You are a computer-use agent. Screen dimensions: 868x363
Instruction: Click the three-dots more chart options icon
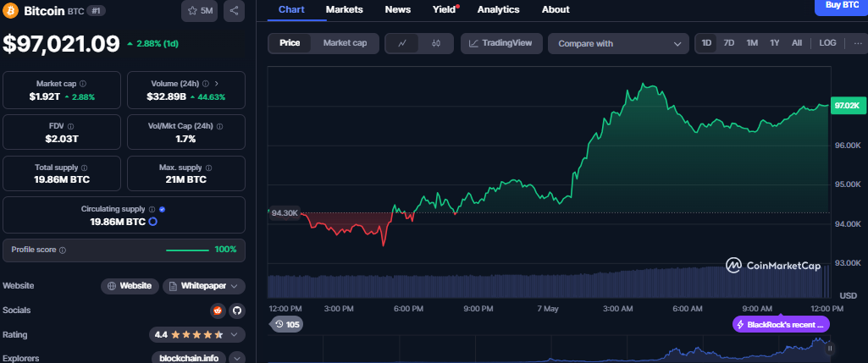pyautogui.click(x=857, y=43)
